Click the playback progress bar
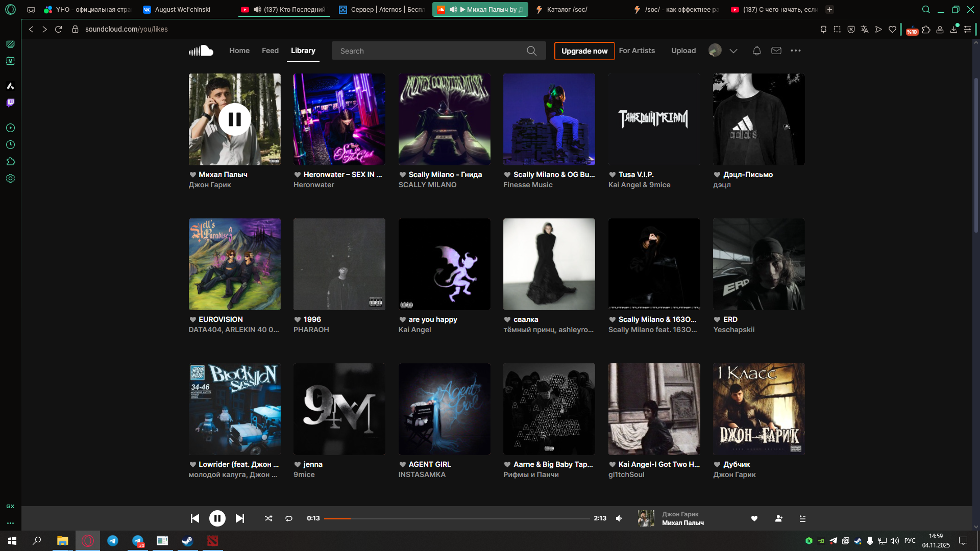 [x=457, y=518]
